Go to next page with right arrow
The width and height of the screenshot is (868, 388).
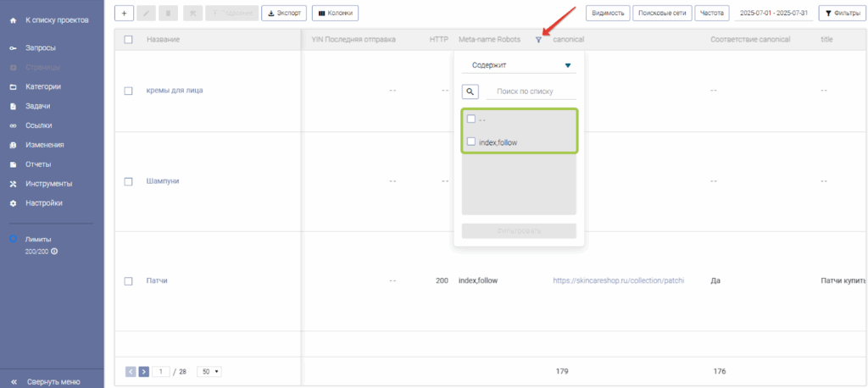(x=144, y=371)
